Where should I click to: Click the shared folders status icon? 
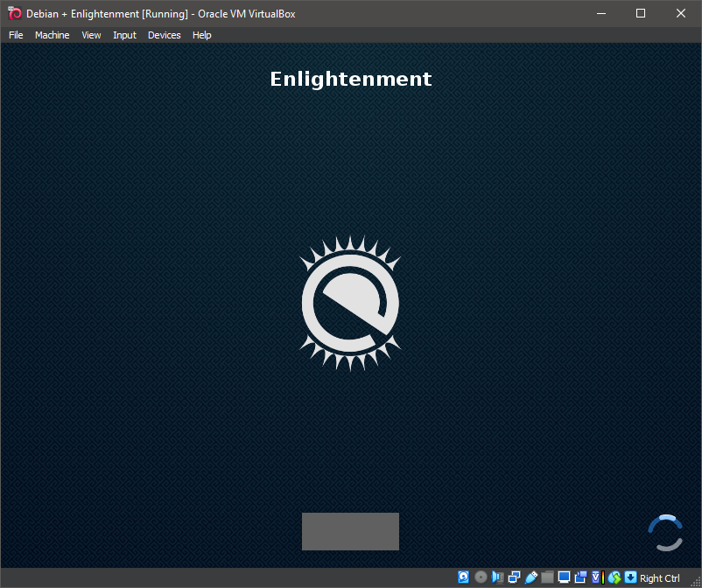547,577
